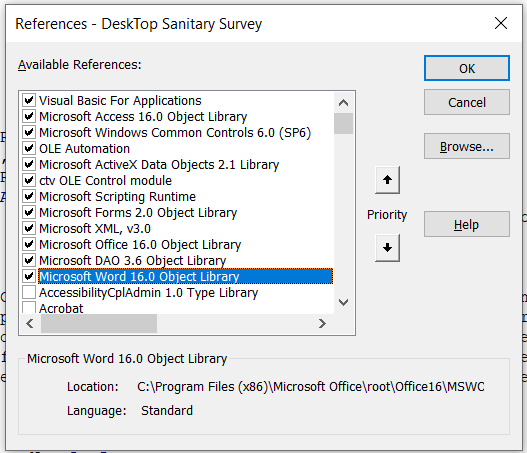The height and width of the screenshot is (453, 527).
Task: Select AccessibilityCplAdmin 1.0 Type Library entry
Action: (148, 293)
